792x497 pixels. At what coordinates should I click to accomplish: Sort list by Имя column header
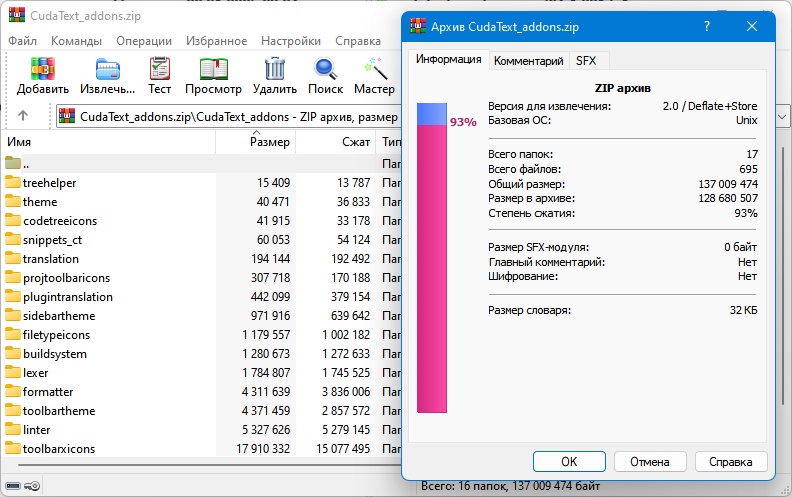tap(109, 142)
